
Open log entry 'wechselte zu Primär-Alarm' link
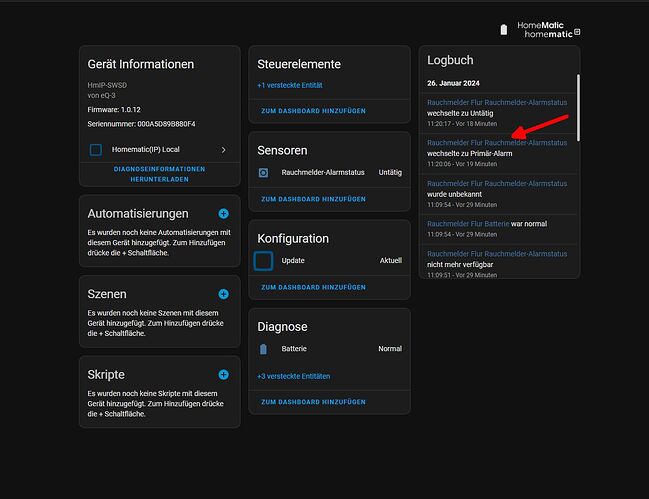497,143
